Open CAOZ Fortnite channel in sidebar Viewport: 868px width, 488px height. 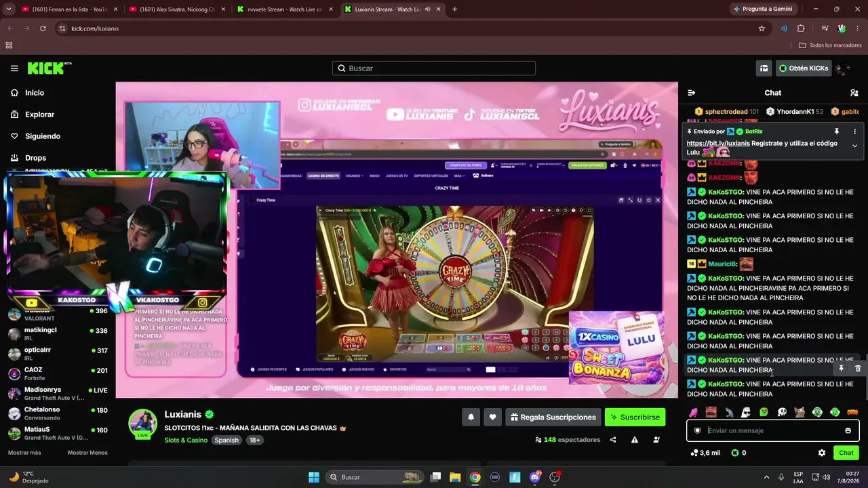tap(58, 373)
